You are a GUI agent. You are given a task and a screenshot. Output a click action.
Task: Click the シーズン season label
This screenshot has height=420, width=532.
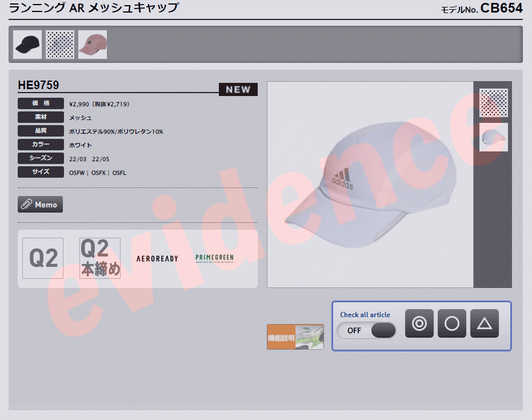tap(41, 158)
